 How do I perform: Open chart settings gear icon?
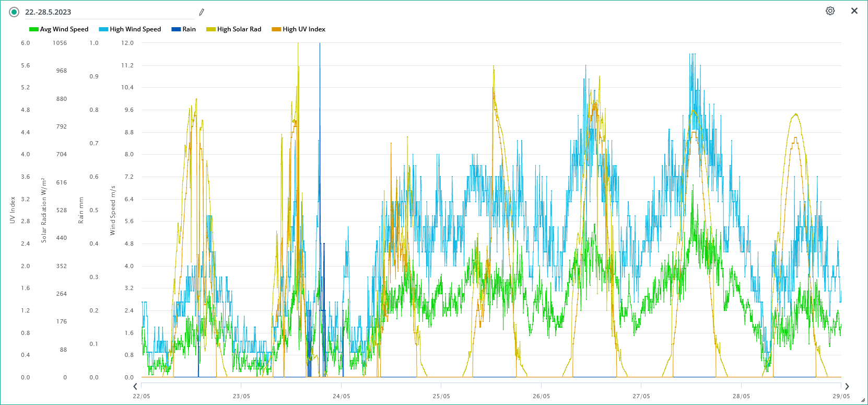[830, 11]
